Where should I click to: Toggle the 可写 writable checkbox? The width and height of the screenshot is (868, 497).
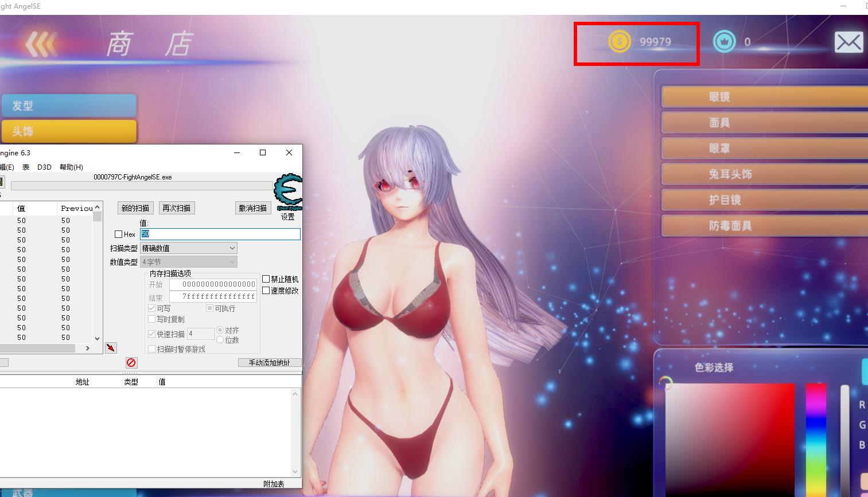click(x=152, y=308)
